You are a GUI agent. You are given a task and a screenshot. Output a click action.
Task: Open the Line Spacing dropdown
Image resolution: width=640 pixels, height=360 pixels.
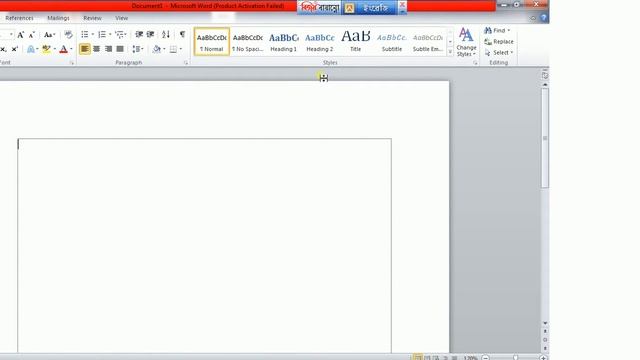138,49
